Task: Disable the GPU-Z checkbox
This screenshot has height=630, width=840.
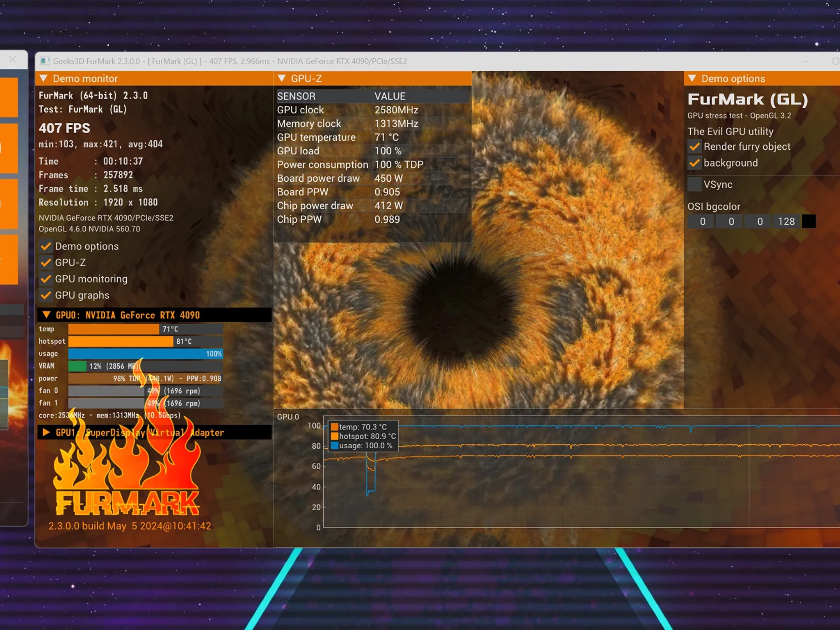Action: point(46,262)
